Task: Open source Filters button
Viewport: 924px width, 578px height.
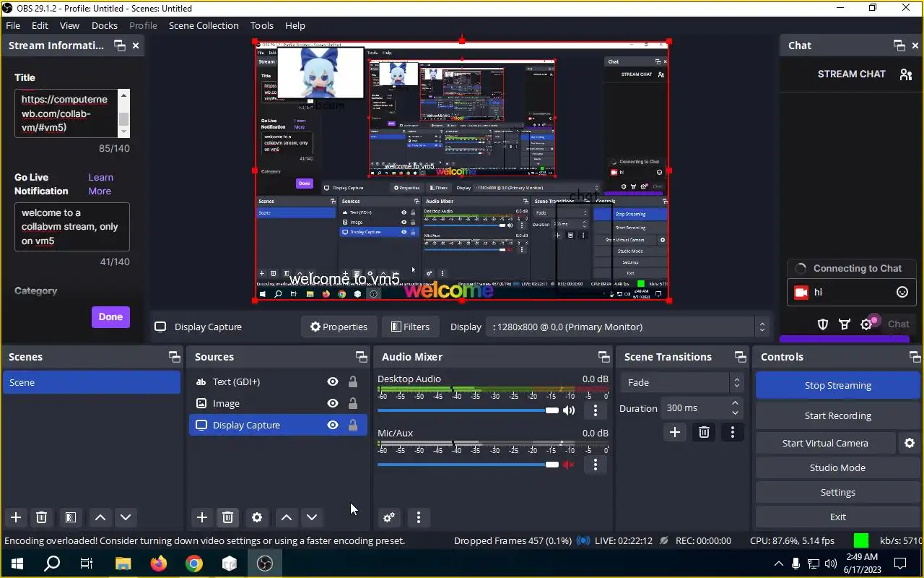Action: point(410,327)
